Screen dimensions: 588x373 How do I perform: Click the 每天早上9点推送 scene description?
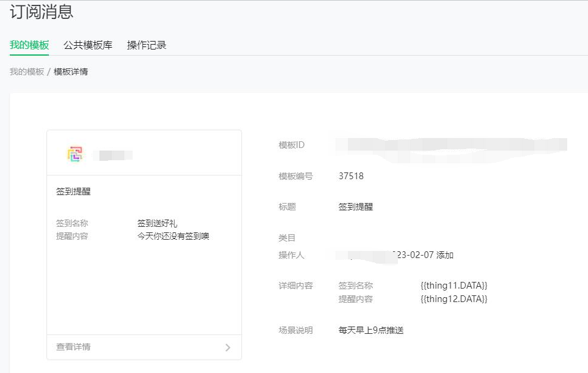pos(371,330)
